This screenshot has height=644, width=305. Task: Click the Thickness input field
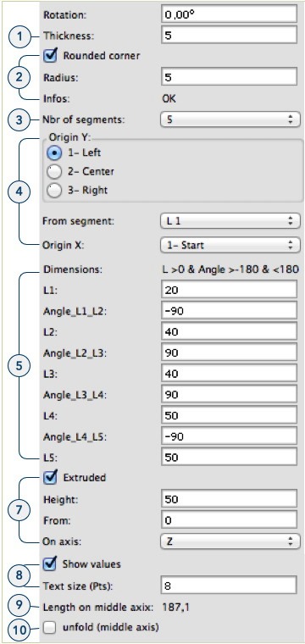(229, 35)
